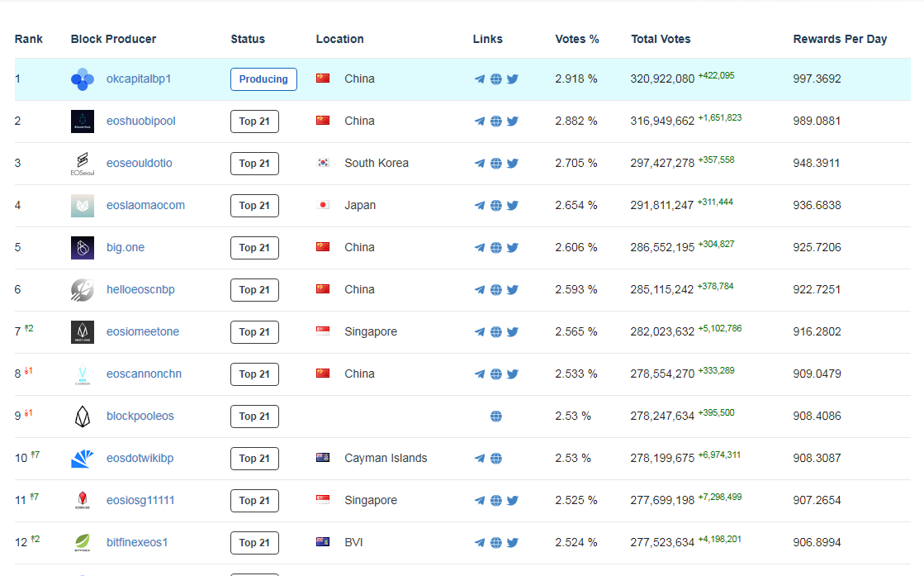This screenshot has width=924, height=576.
Task: Select rewards value 989.0881
Action: point(817,121)
